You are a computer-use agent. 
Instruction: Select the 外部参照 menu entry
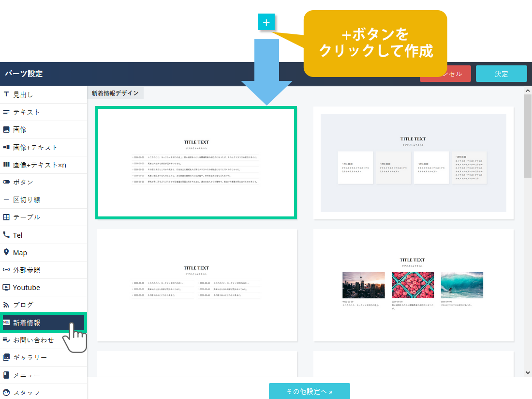tap(27, 270)
